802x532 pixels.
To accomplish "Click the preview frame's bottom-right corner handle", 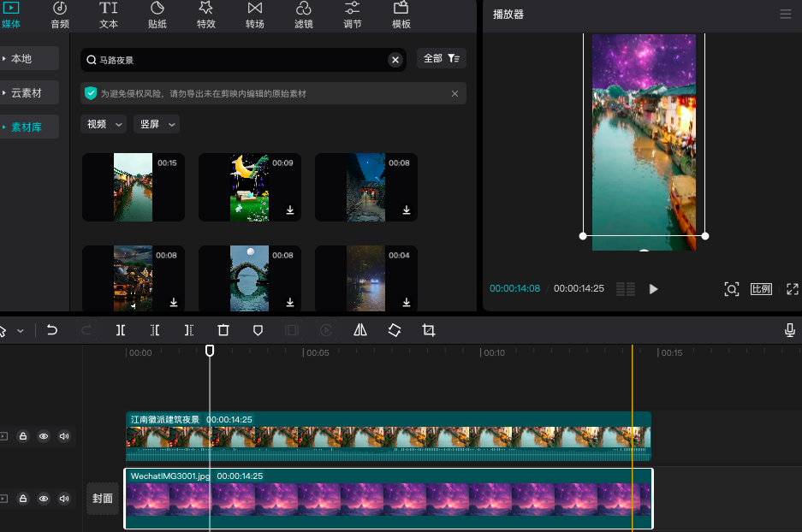I will pyautogui.click(x=705, y=236).
